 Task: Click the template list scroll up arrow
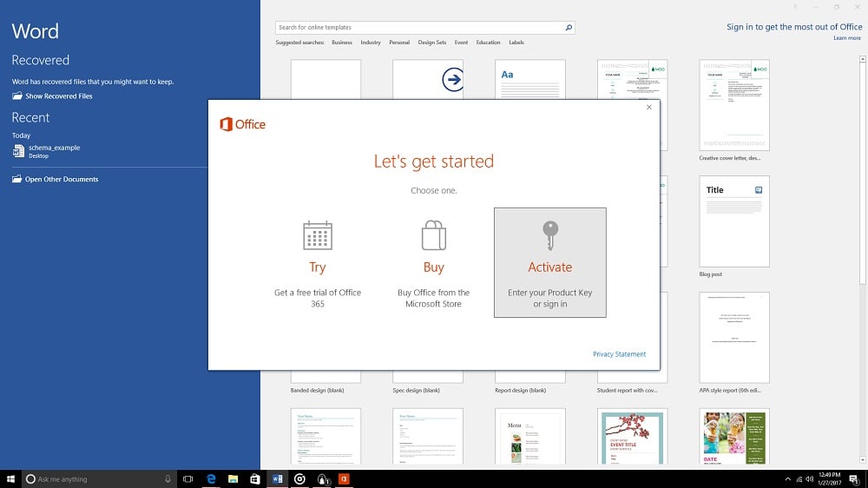coord(863,58)
